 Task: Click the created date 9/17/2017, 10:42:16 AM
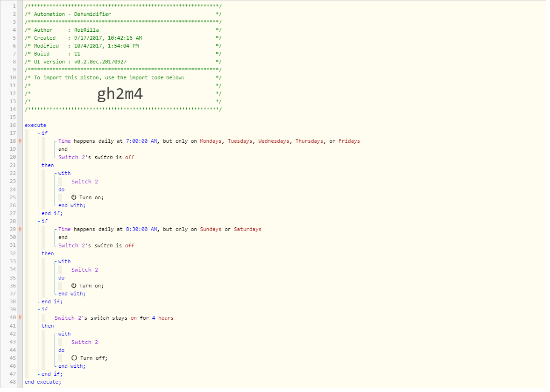(x=108, y=38)
